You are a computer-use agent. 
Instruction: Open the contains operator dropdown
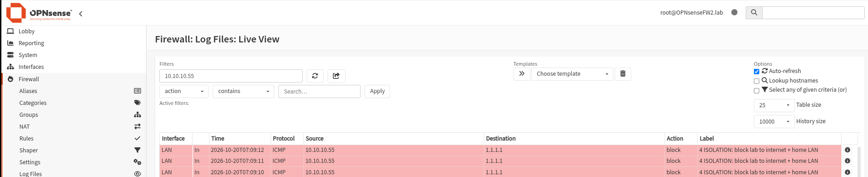click(x=243, y=91)
